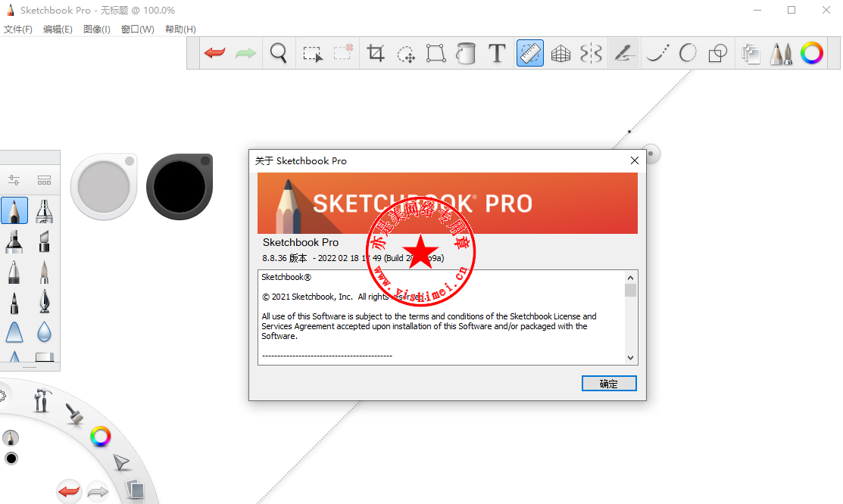The width and height of the screenshot is (843, 504).
Task: Open the Transform (distort) tool
Action: click(x=436, y=53)
